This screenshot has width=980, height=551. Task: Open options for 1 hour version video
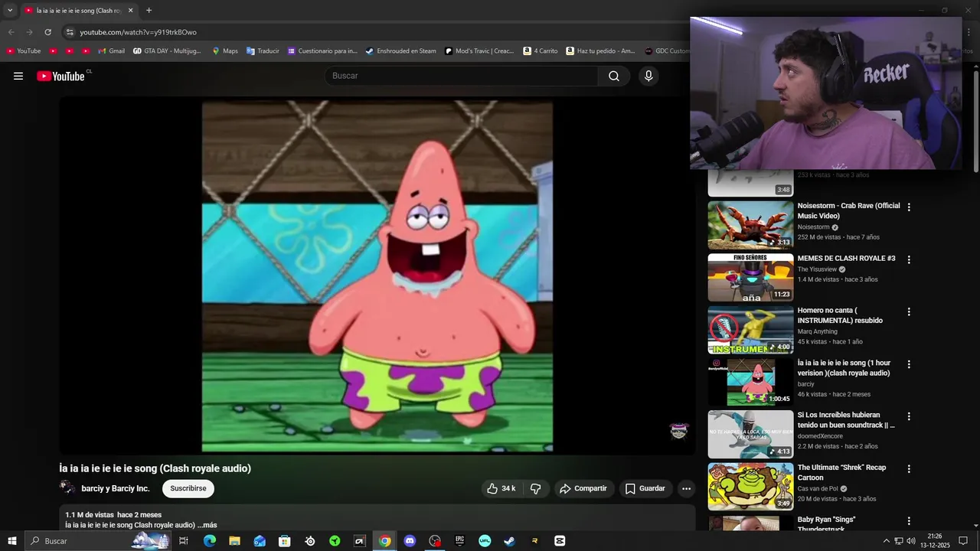point(909,364)
